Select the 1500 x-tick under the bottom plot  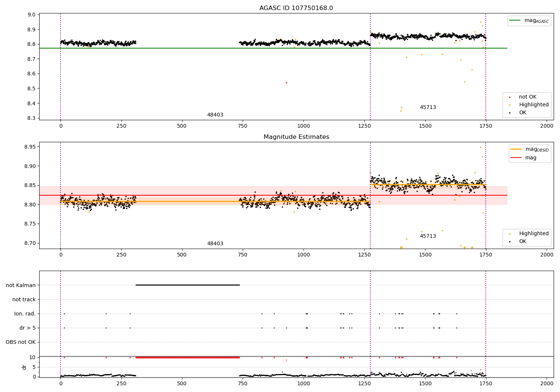pos(425,383)
